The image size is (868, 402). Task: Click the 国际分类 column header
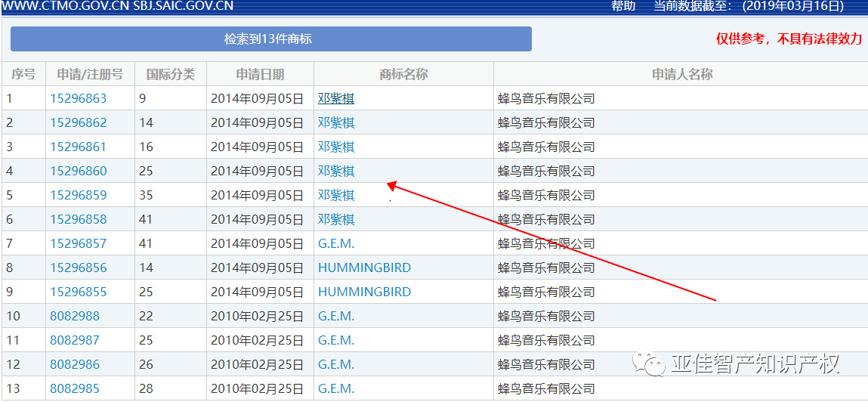tap(171, 74)
